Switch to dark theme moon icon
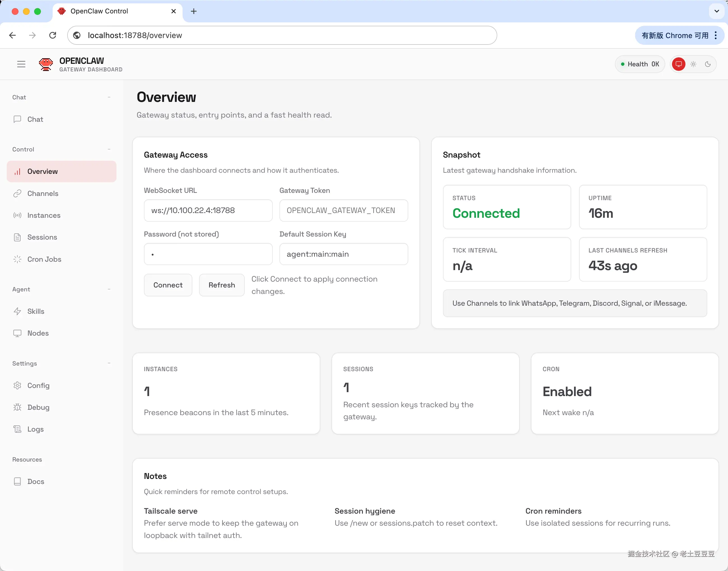Screen dimensions: 728x571 [x=708, y=64]
